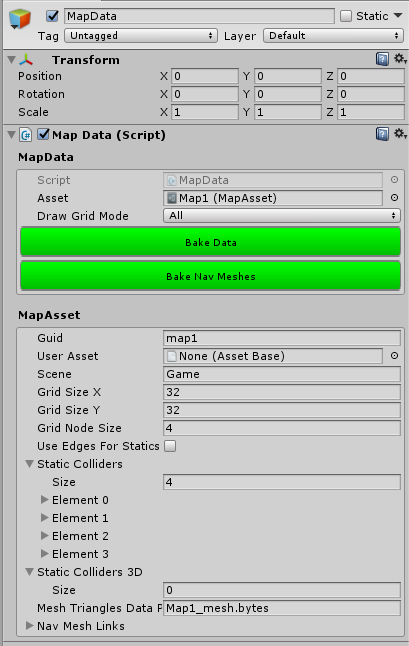Image resolution: width=409 pixels, height=646 pixels.
Task: Open object picker for Asset field
Action: [394, 198]
